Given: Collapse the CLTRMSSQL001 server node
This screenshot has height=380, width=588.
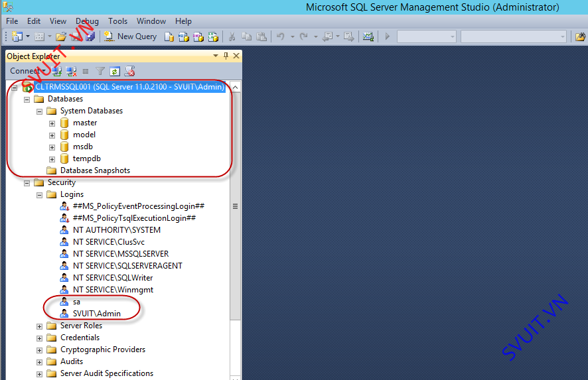Looking at the screenshot, I should [x=15, y=88].
